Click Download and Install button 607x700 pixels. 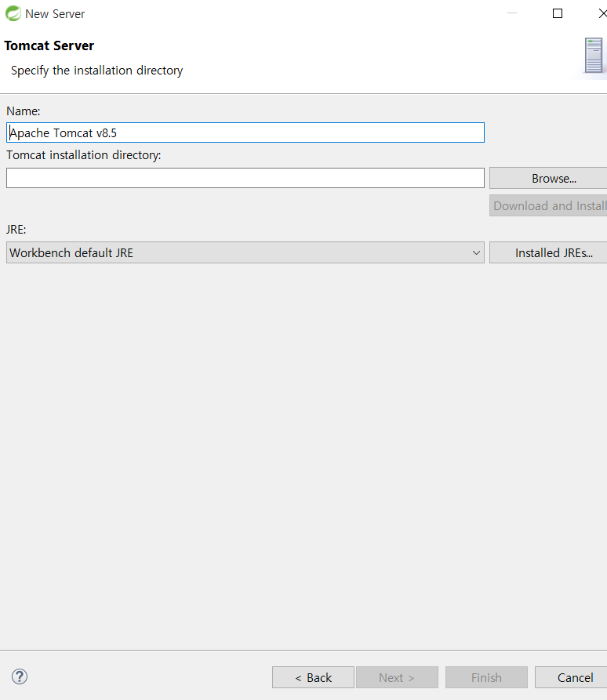[x=548, y=205]
